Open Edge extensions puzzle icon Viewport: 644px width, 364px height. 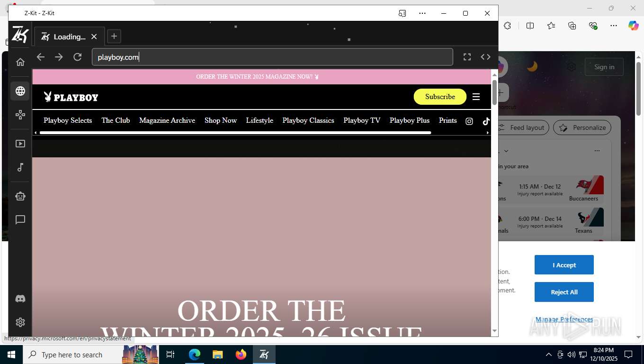tap(507, 26)
